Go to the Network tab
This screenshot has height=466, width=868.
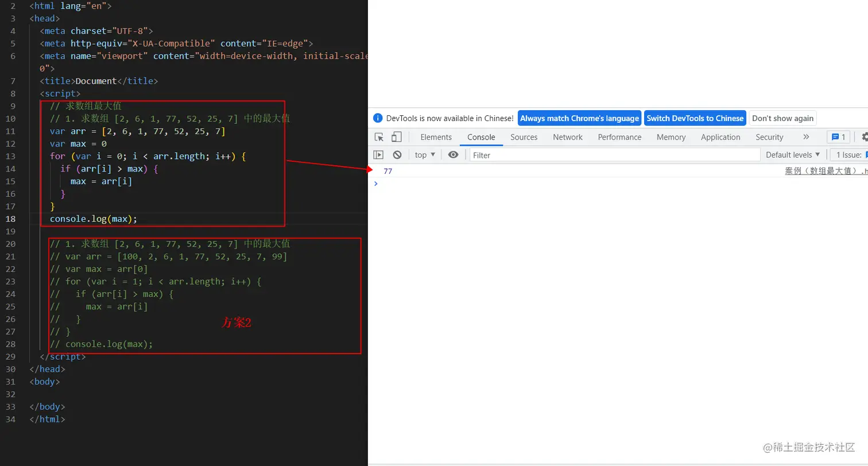pos(568,137)
